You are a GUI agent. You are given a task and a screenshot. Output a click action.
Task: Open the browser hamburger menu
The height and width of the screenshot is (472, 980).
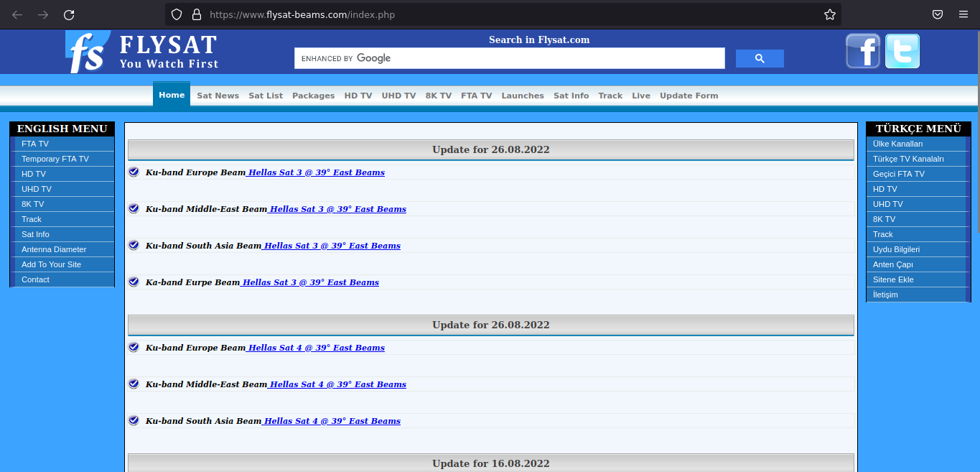point(963,14)
